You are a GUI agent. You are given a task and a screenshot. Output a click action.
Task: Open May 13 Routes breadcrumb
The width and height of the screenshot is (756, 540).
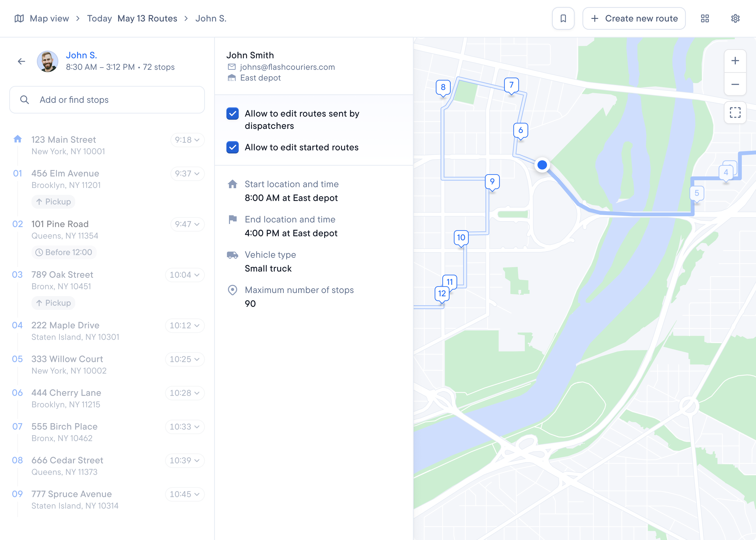(x=147, y=18)
